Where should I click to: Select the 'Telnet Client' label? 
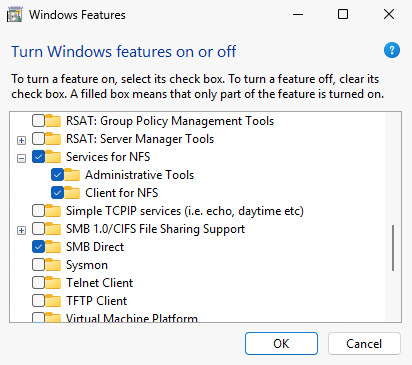click(99, 283)
